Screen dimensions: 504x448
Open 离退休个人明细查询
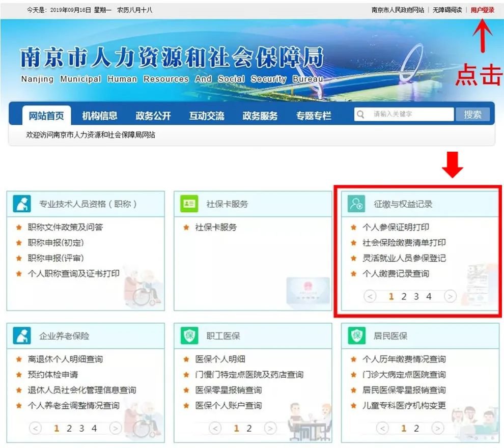click(65, 359)
